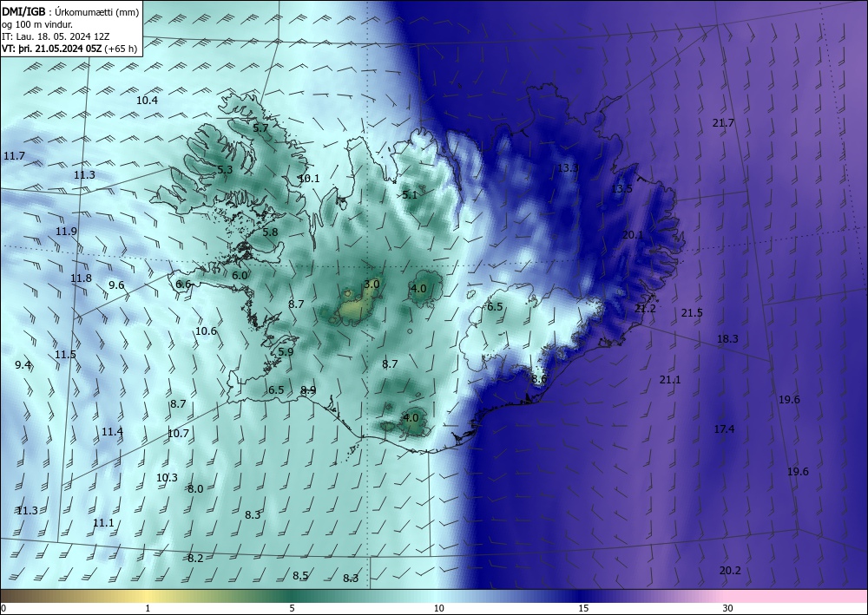The image size is (868, 615).
Task: Select the colour scale label 30
Action: click(x=728, y=609)
